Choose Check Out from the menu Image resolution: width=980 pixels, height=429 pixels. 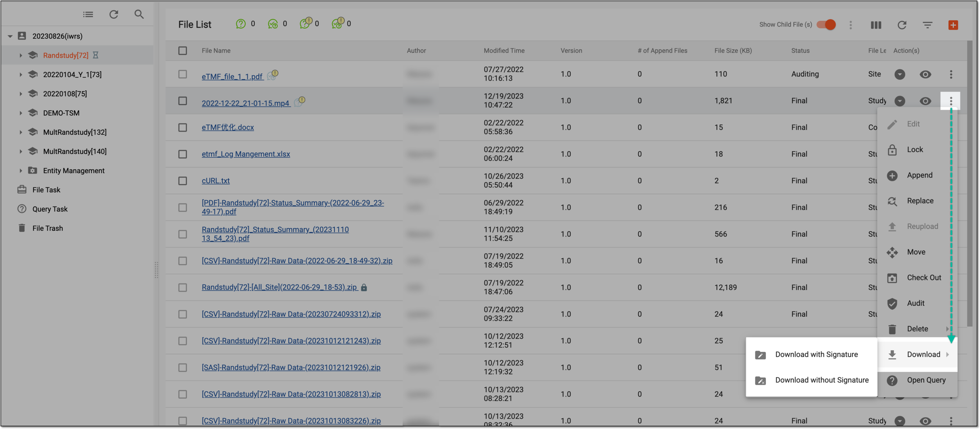pyautogui.click(x=917, y=278)
